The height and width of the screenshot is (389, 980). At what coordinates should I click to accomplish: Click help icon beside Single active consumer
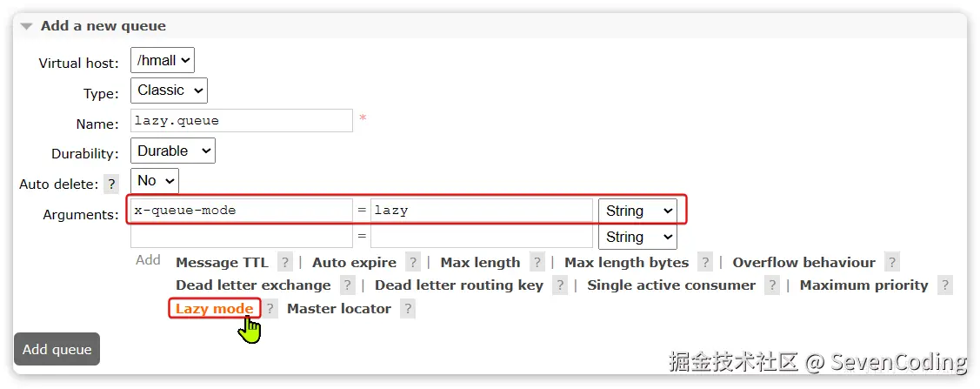pos(772,285)
